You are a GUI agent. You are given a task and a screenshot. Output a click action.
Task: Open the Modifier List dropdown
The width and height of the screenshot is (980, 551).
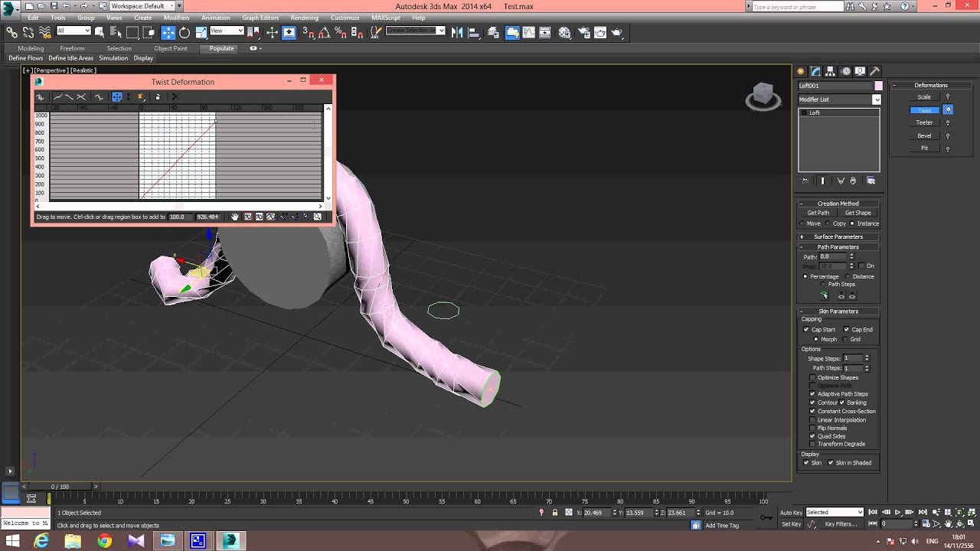839,99
